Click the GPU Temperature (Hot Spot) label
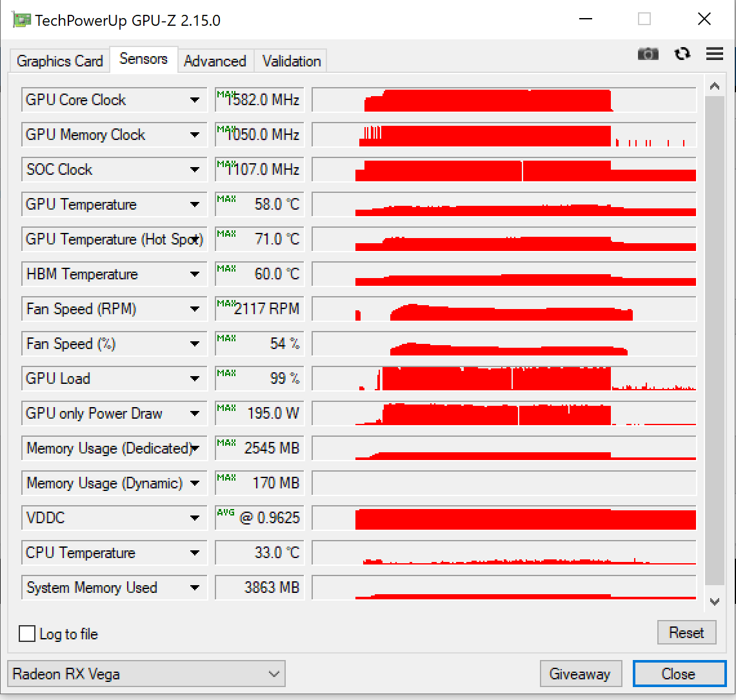 click(114, 239)
